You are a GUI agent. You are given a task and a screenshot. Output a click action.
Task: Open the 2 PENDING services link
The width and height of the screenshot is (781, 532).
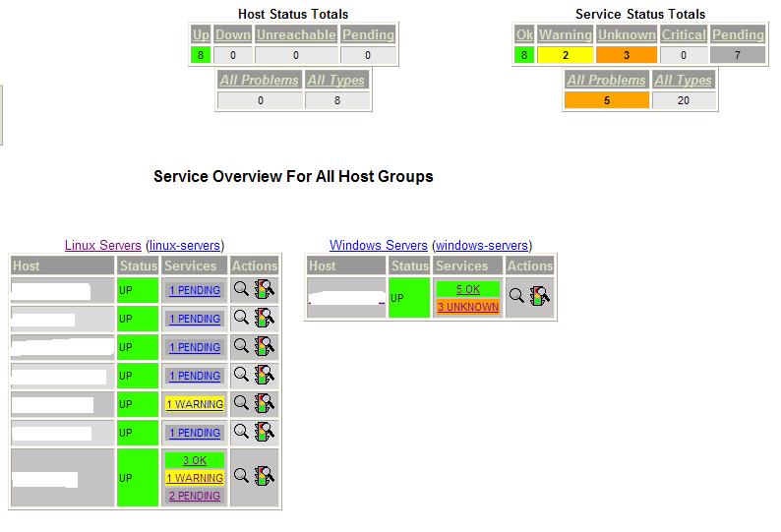tap(195, 496)
